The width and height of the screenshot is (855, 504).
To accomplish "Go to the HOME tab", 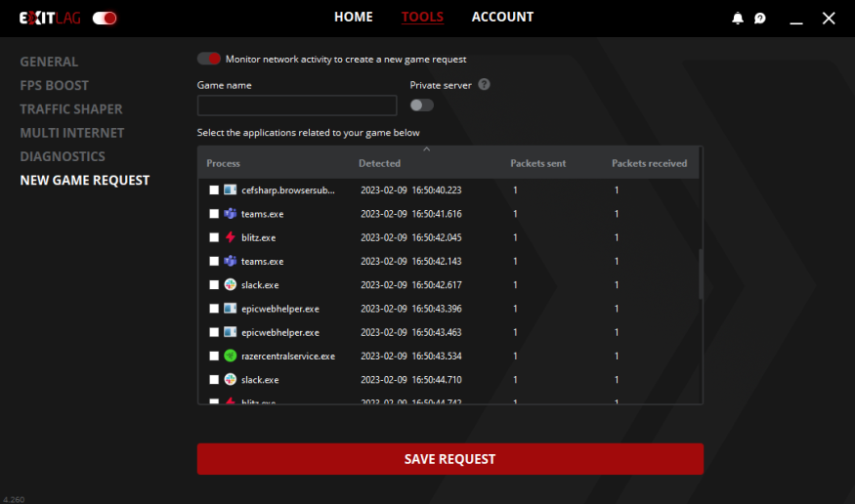I will 354,17.
